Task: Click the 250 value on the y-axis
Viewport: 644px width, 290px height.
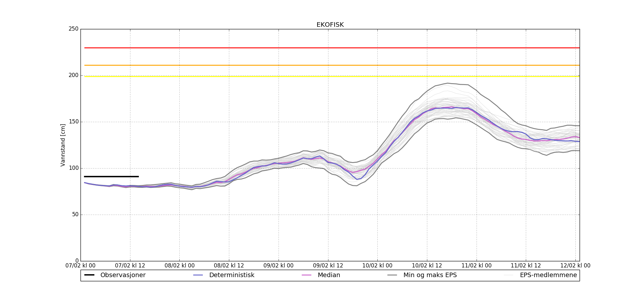Action: [x=73, y=29]
